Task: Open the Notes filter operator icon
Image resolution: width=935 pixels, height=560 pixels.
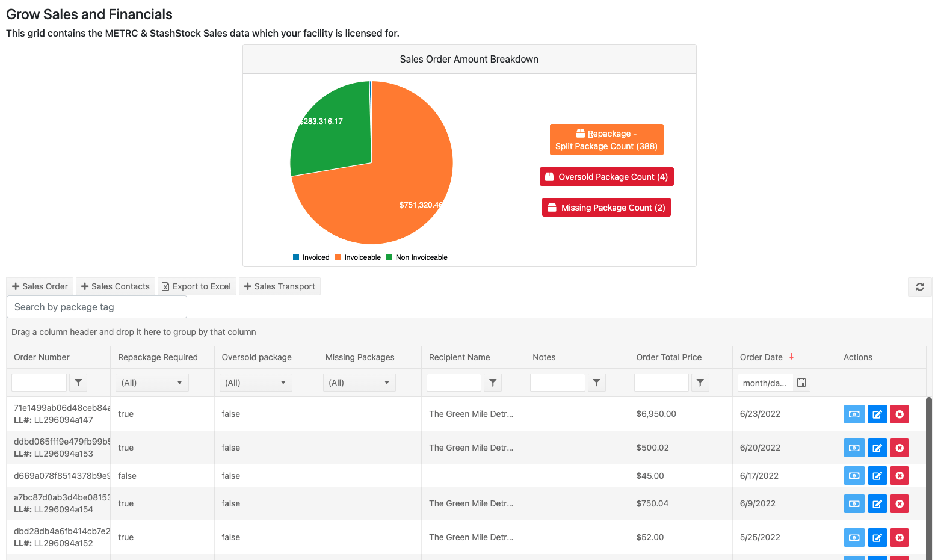Action: coord(596,383)
